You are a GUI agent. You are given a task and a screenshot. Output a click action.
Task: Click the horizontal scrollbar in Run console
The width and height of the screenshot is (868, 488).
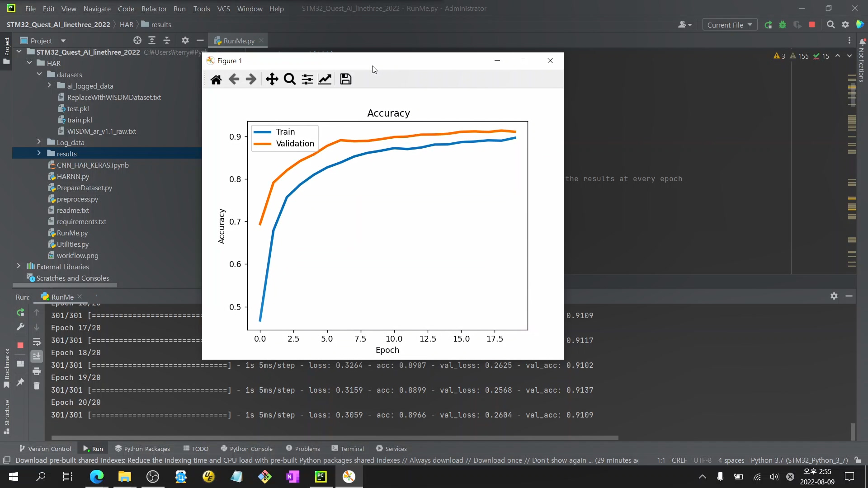(x=335, y=438)
